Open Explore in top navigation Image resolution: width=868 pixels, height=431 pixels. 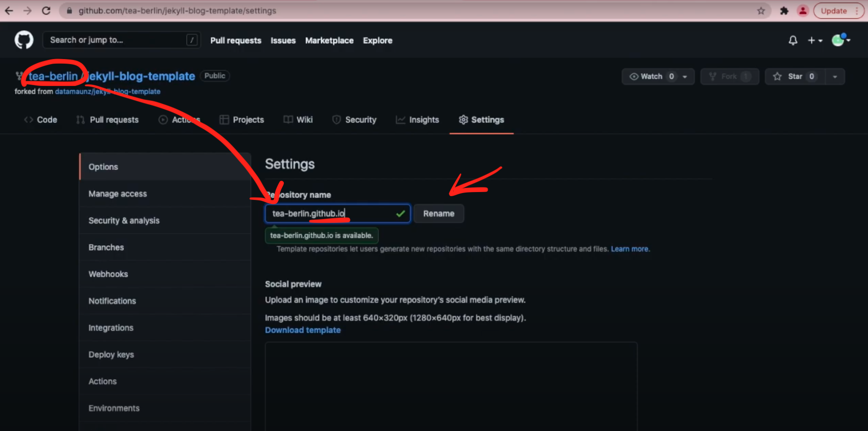point(377,41)
